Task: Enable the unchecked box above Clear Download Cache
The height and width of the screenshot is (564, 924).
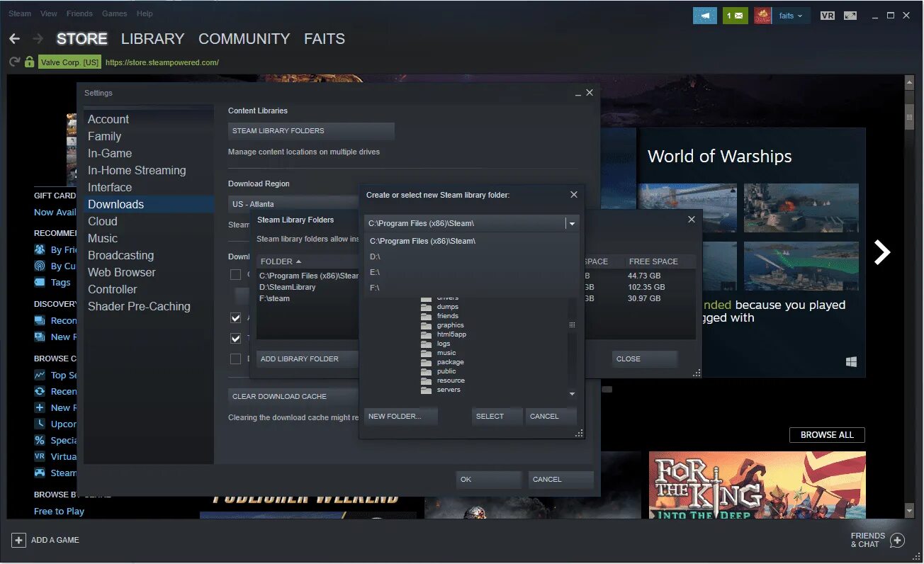Action: [x=236, y=359]
